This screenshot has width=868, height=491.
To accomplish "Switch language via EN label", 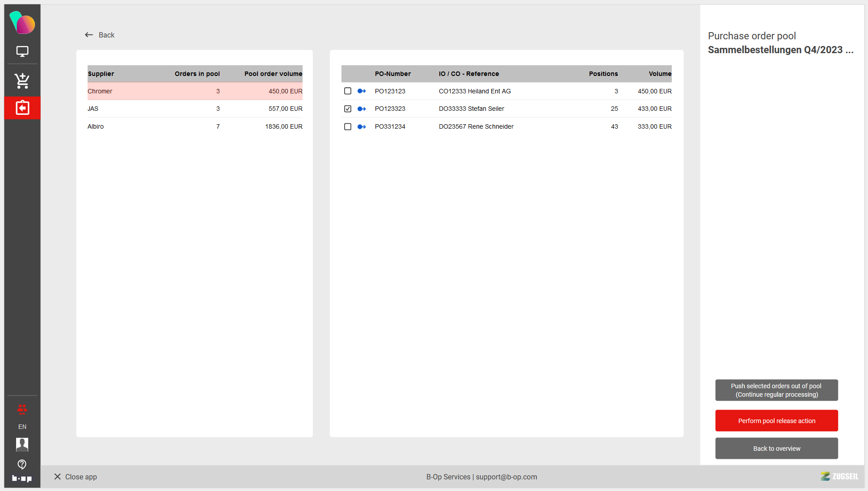I will click(x=22, y=427).
